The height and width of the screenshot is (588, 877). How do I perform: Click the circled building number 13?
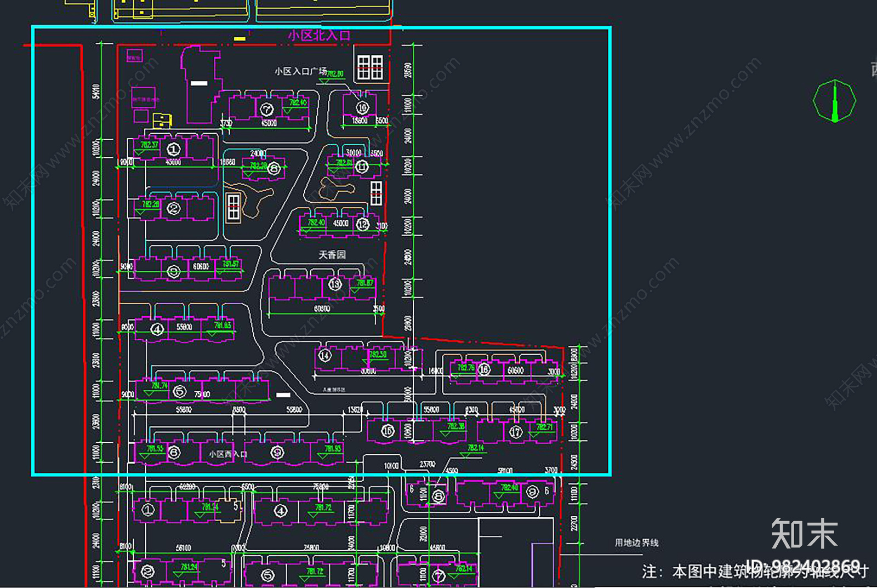[335, 284]
